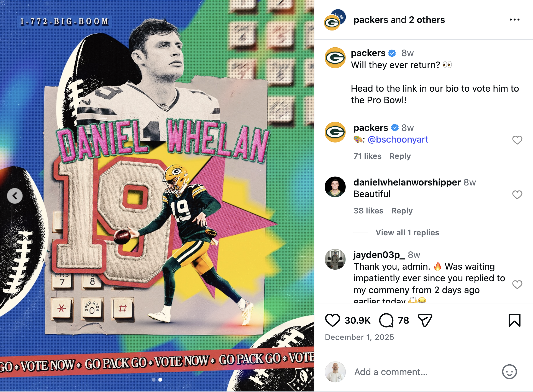Image resolution: width=533 pixels, height=392 pixels.
Task: Open packers profile avatar in caption
Action: point(335,58)
